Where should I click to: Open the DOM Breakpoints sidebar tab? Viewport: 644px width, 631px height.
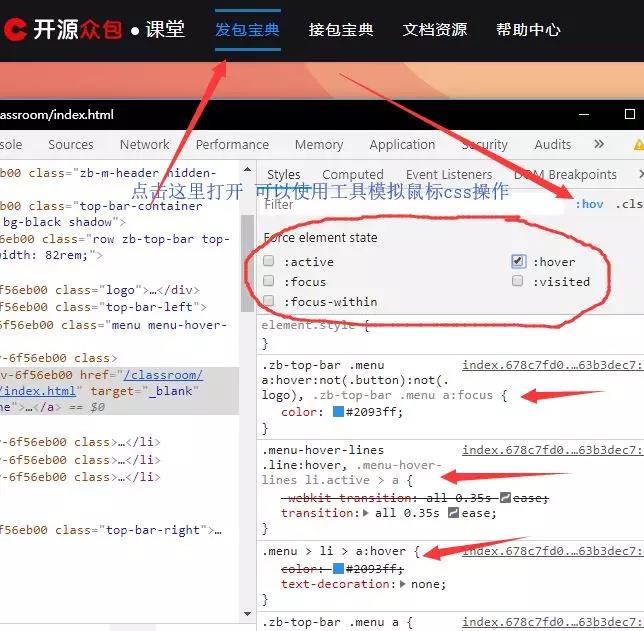pos(565,175)
